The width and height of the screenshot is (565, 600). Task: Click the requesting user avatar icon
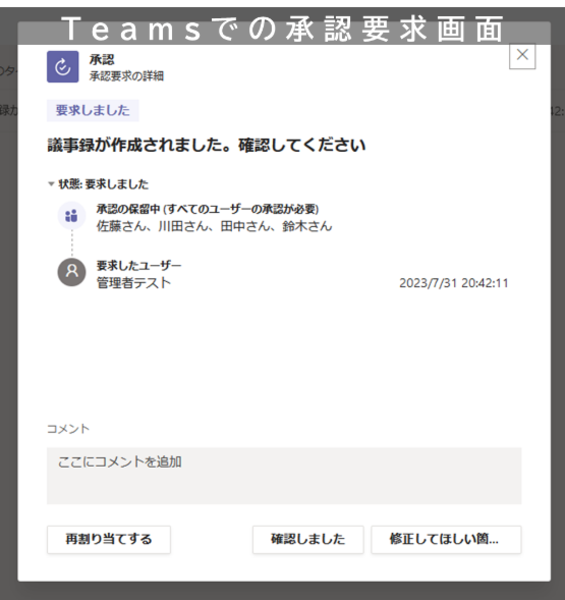coord(72,272)
